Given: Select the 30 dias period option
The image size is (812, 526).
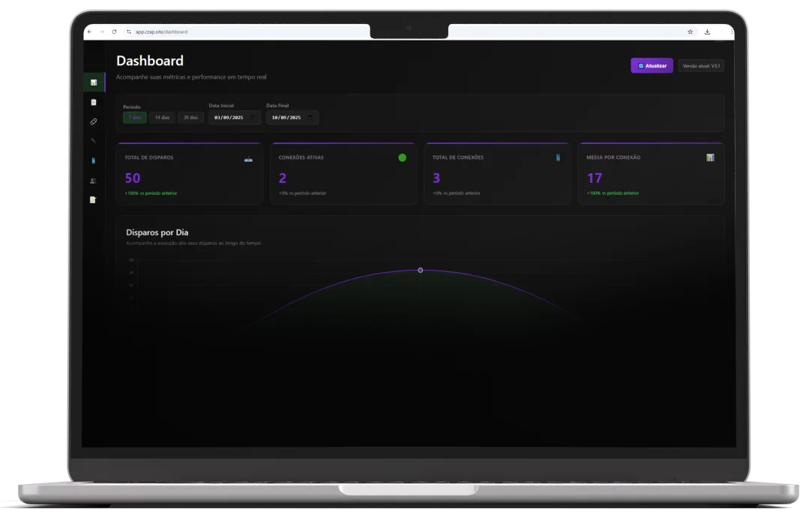Looking at the screenshot, I should coord(190,118).
